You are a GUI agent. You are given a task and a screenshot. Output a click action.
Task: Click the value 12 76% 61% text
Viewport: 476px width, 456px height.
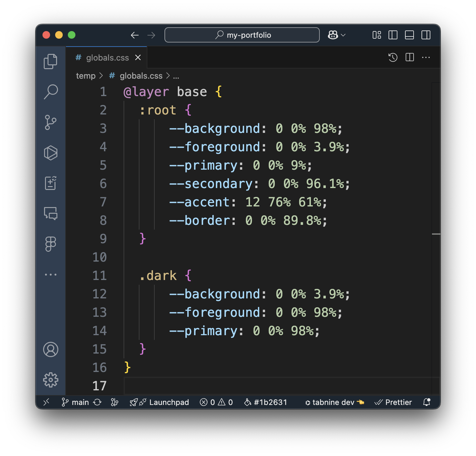coord(283,202)
